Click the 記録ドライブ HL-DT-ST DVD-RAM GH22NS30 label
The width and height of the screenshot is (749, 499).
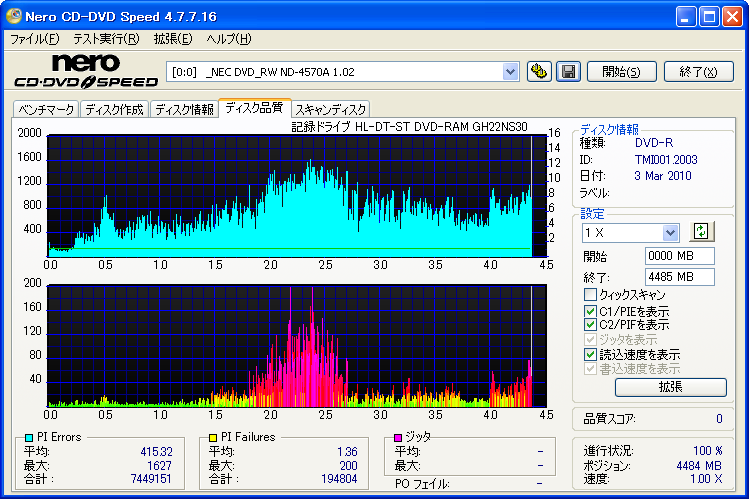409,127
